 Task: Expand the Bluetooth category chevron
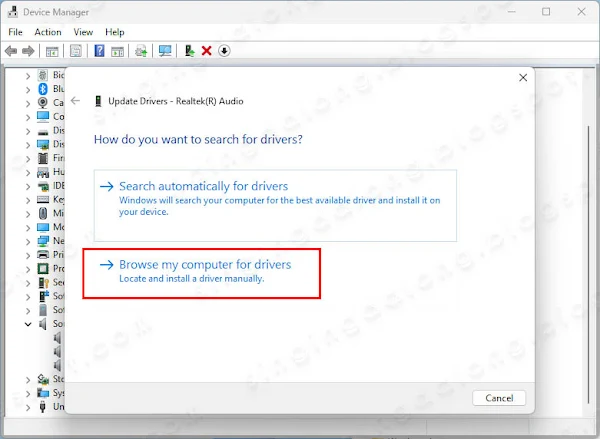[28, 90]
